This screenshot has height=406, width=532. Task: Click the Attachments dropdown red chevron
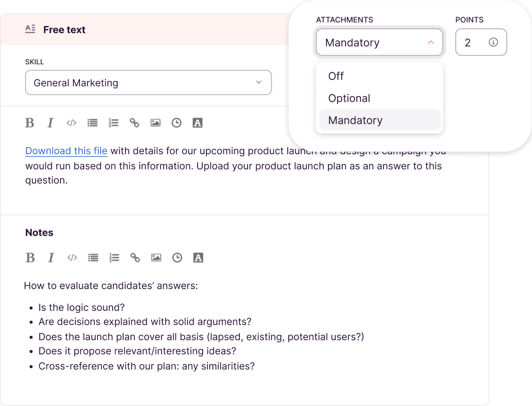tap(431, 43)
